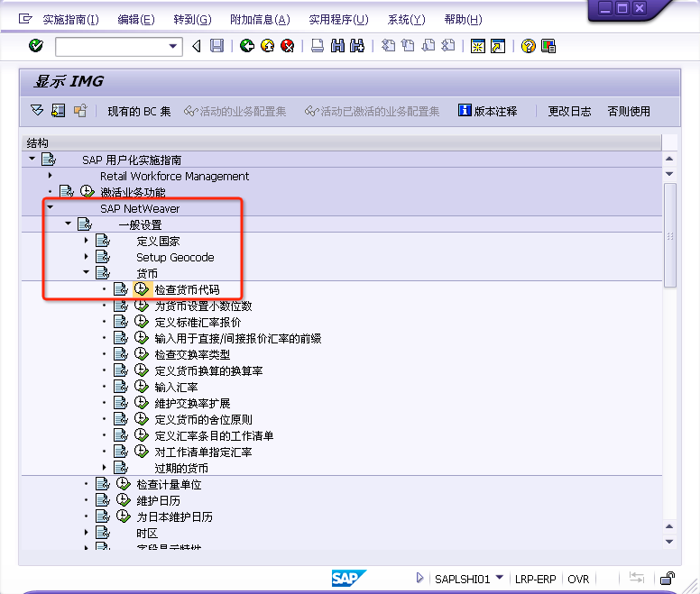
Task: Click the tree vertical scrollbar thumb
Action: coord(669,235)
